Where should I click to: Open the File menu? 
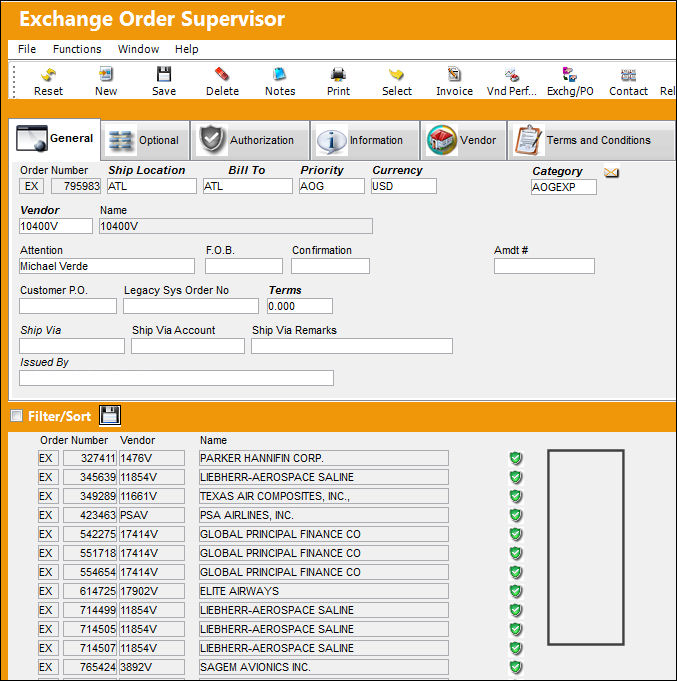pos(27,49)
